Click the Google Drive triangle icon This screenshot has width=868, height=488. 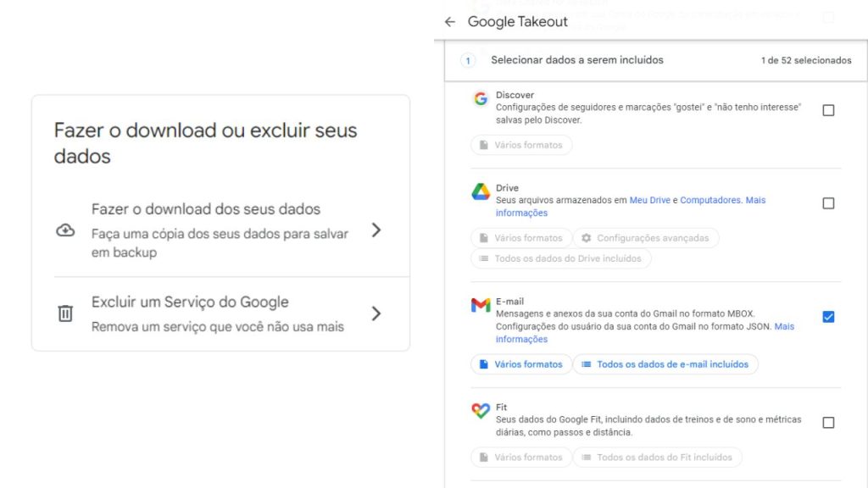[x=481, y=192]
